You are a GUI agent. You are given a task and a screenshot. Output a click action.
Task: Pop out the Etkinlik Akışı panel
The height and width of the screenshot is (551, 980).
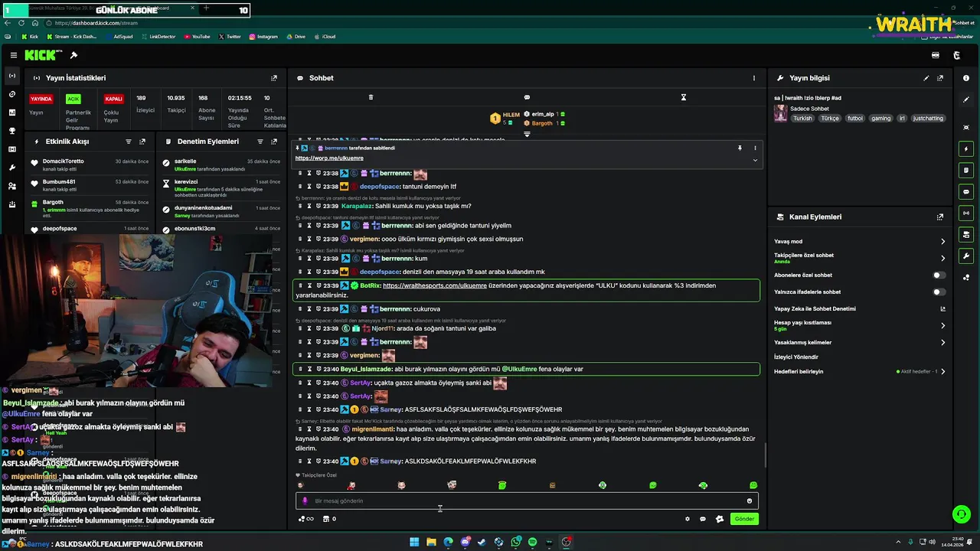pos(142,142)
